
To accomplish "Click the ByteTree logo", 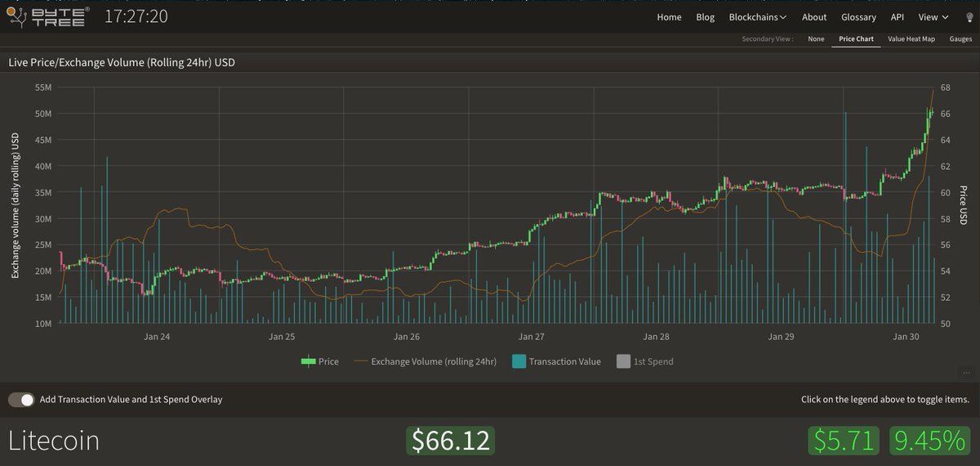I will click(48, 16).
